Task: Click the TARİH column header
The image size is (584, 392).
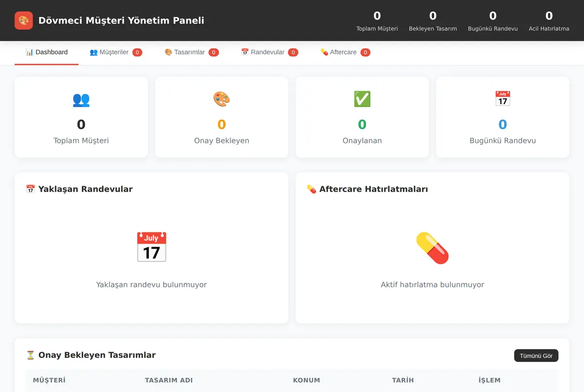Action: (403, 380)
